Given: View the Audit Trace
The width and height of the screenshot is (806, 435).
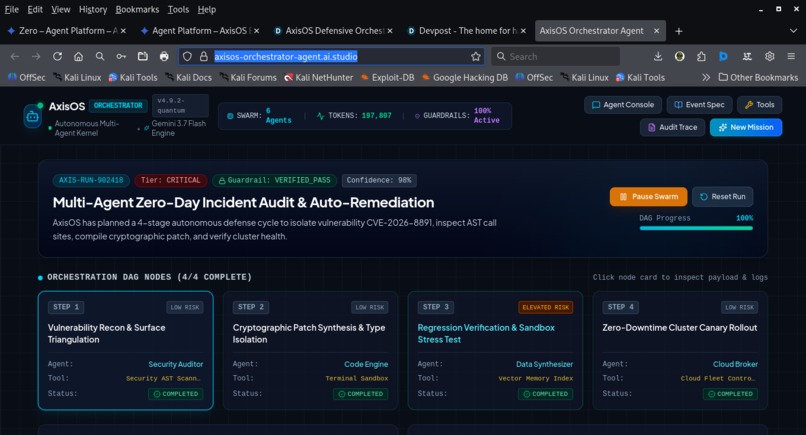Looking at the screenshot, I should click(672, 128).
